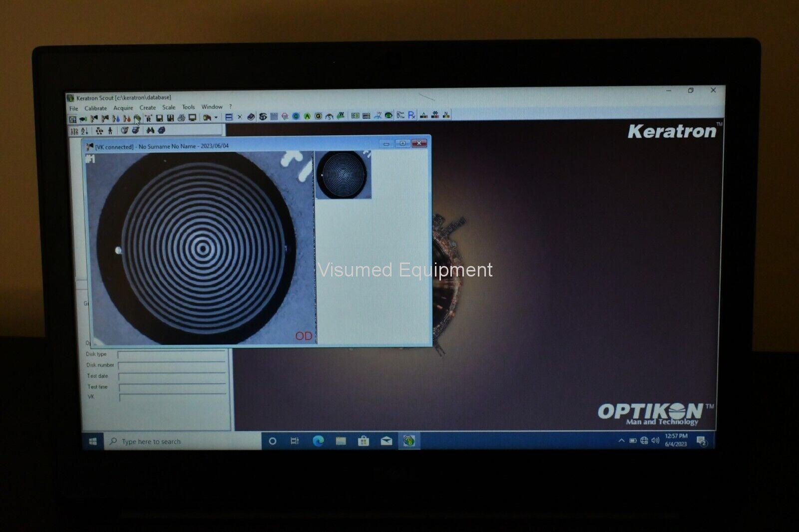Open Microsoft Edge from the taskbar
The image size is (799, 532).
tap(318, 441)
